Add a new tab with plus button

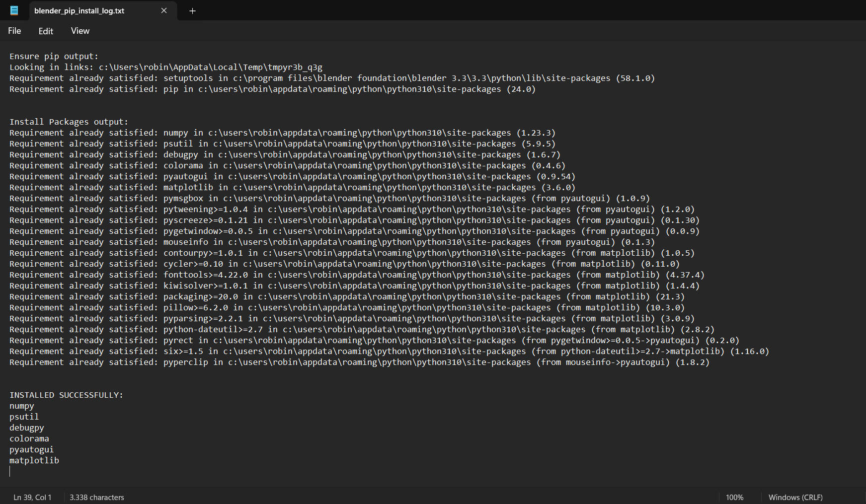click(x=192, y=10)
